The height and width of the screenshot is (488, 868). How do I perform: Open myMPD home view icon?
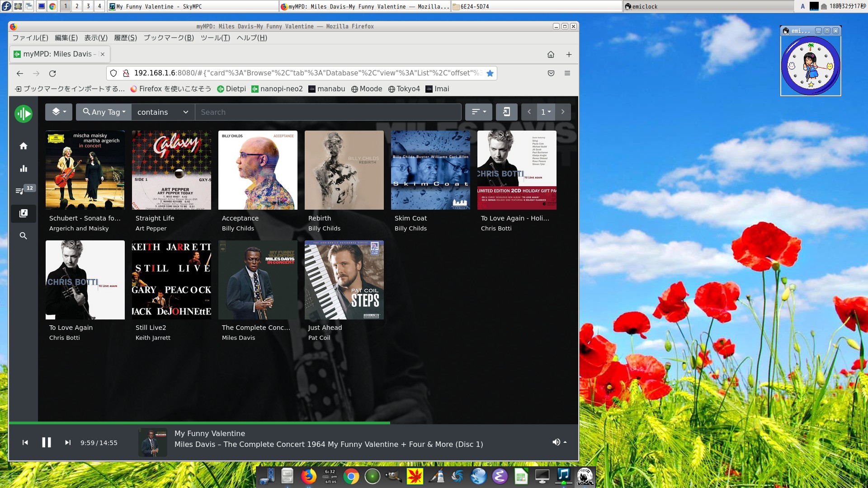pyautogui.click(x=24, y=146)
